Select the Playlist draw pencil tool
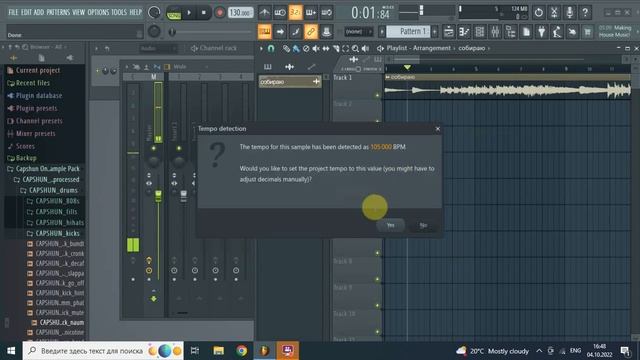This screenshot has width=640, height=360. [286, 49]
